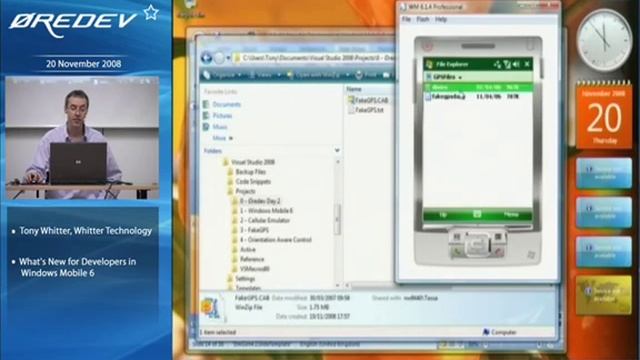Select the highlighted first file row in emulator

tap(478, 87)
